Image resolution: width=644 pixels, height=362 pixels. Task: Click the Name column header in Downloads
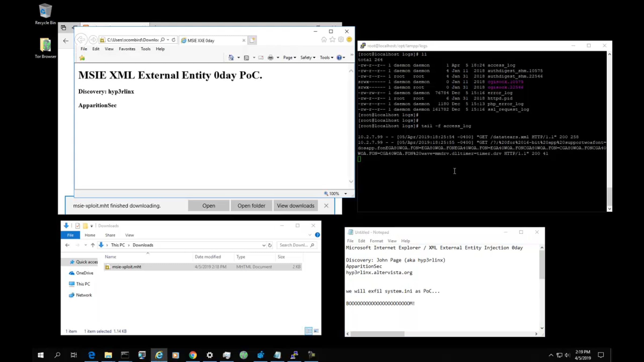(x=148, y=257)
